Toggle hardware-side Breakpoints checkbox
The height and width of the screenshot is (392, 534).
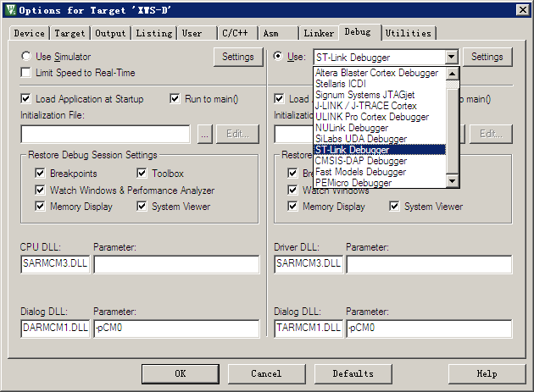click(292, 174)
